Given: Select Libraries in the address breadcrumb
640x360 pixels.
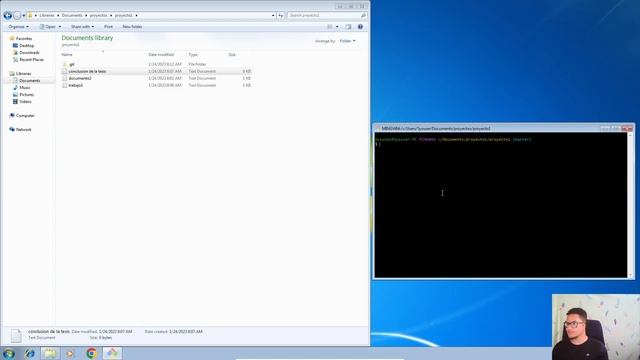Looking at the screenshot, I should [47, 15].
